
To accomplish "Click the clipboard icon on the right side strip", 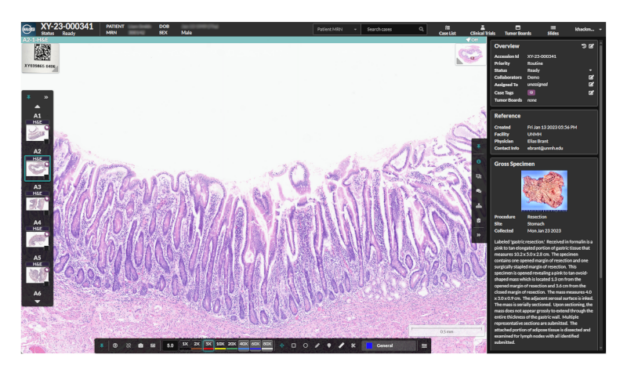I will (479, 220).
